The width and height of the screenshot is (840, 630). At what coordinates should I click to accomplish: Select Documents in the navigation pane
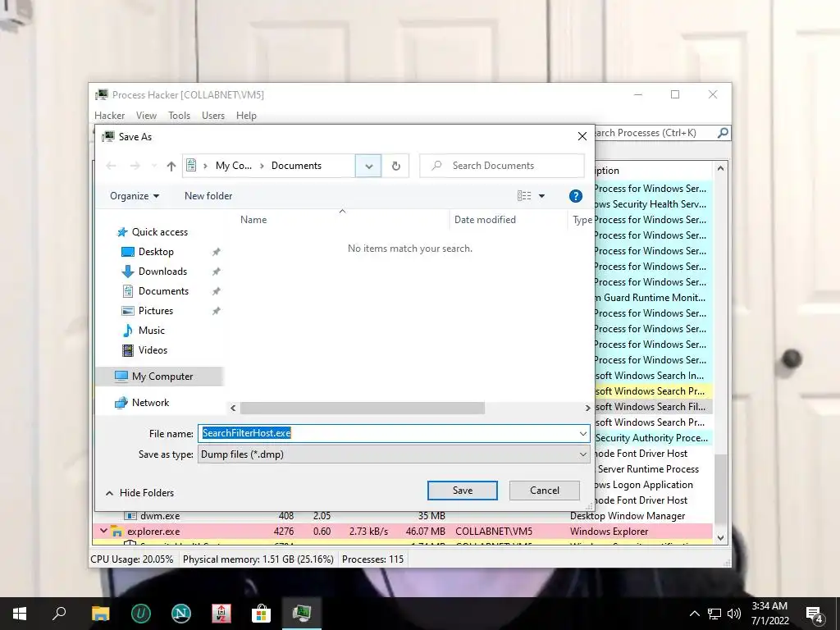coord(163,291)
